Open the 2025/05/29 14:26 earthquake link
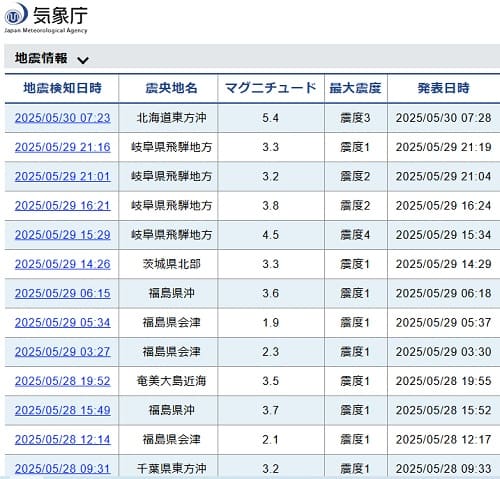Viewport: 500px width, 479px height. tap(62, 264)
